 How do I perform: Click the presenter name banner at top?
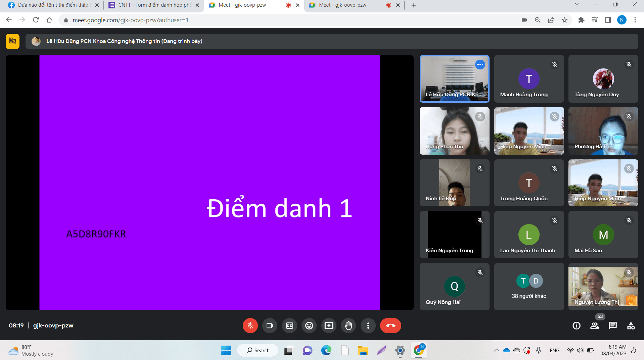tap(124, 41)
